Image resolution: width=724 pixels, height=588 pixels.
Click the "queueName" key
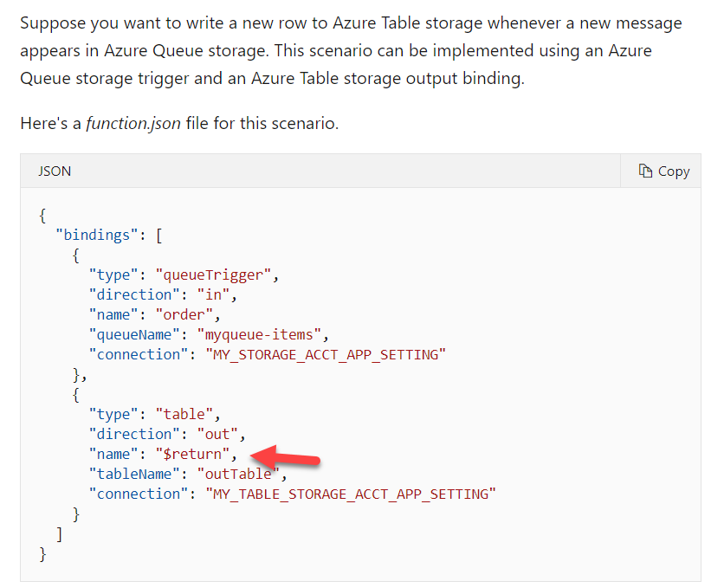[x=134, y=334]
